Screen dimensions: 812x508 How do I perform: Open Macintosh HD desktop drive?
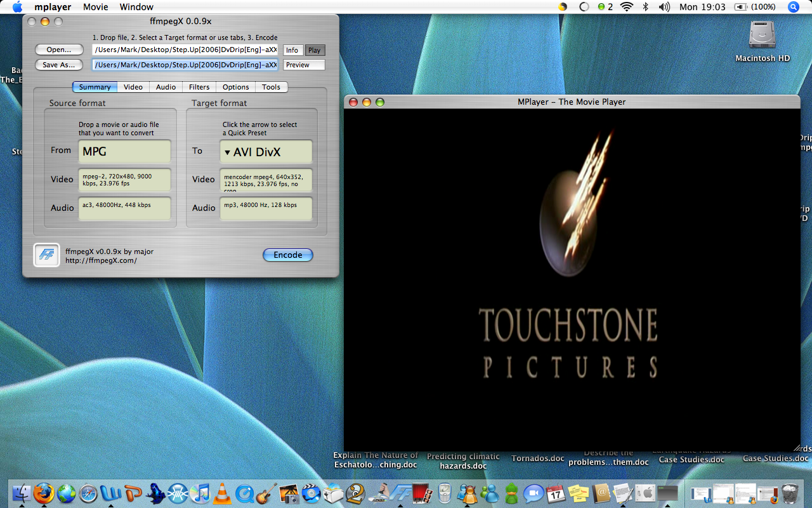pyautogui.click(x=763, y=34)
